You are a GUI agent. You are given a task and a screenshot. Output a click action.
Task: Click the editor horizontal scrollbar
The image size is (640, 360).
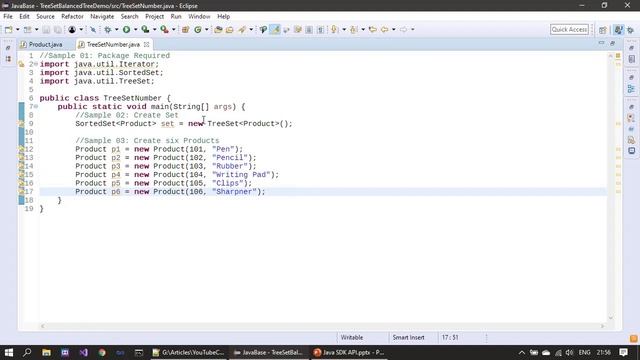[x=322, y=326]
